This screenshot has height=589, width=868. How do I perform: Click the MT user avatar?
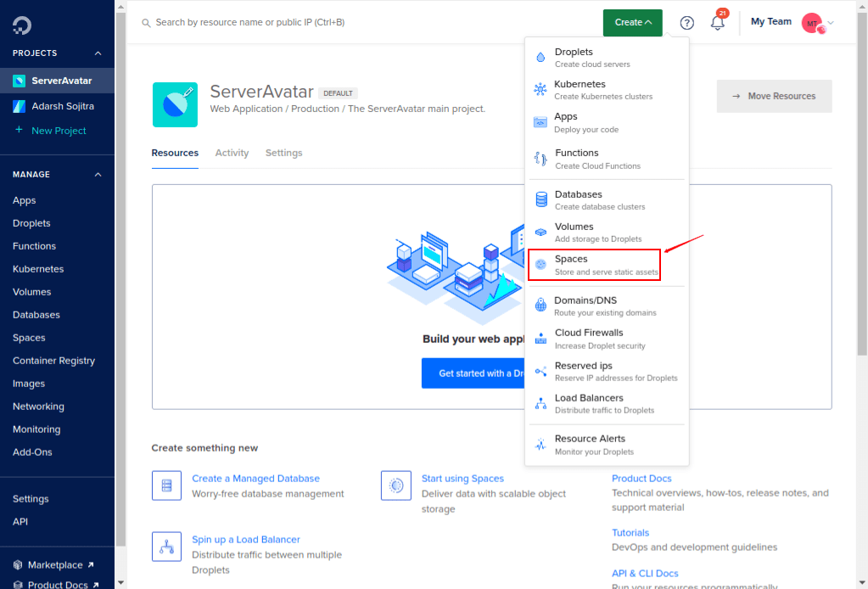pos(812,23)
